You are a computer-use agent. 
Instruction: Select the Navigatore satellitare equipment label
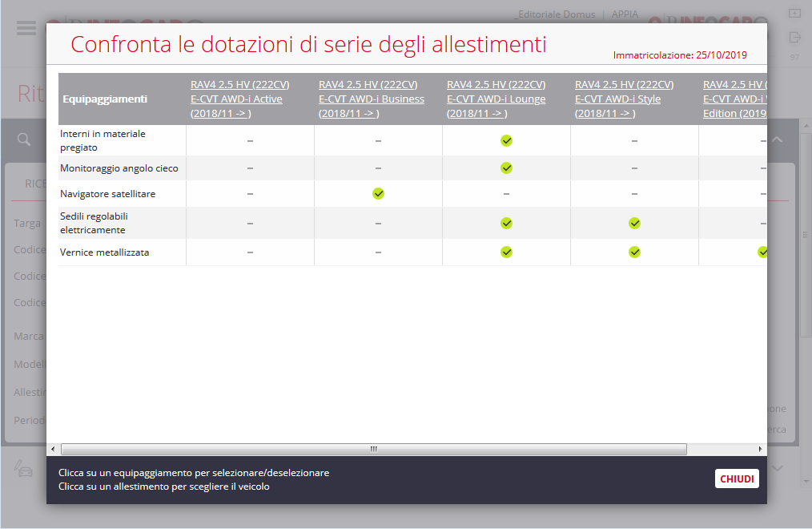pyautogui.click(x=107, y=194)
